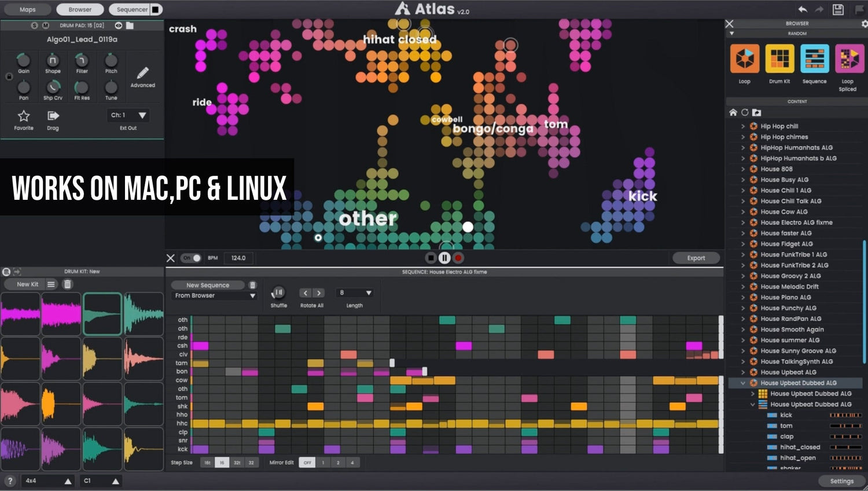The width and height of the screenshot is (868, 491).
Task: Click the Gain knob
Action: (23, 60)
